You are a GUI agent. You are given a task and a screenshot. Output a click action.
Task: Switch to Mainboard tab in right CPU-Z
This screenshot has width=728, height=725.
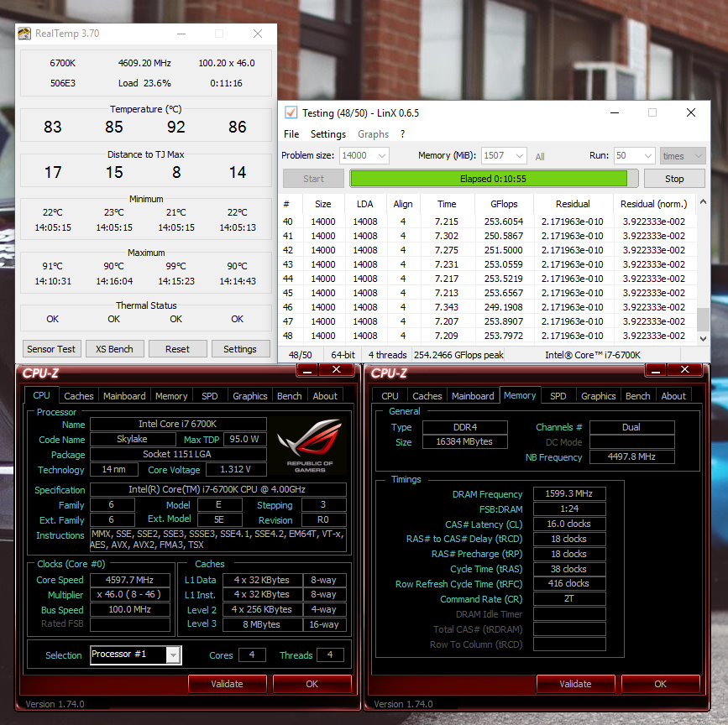click(x=473, y=396)
